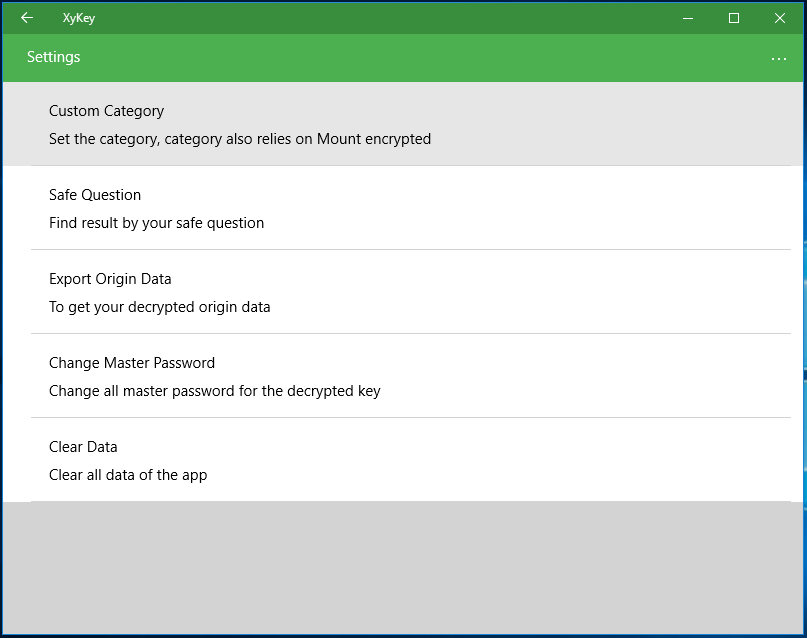The image size is (807, 638).
Task: Select the Clear Data entry
Action: (403, 459)
